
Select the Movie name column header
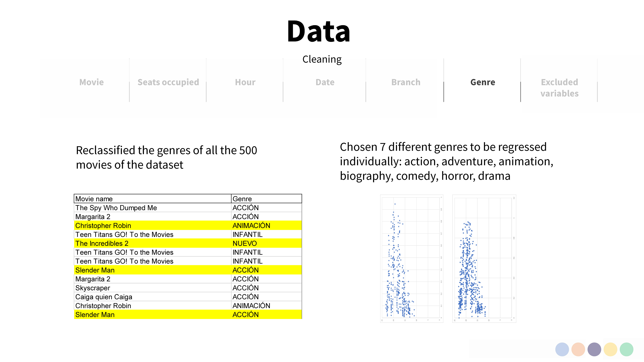(x=152, y=199)
